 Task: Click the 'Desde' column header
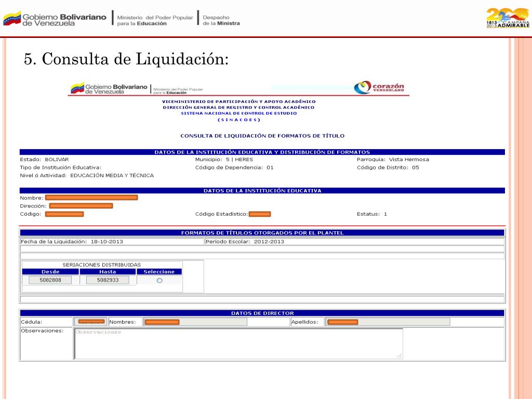point(50,272)
